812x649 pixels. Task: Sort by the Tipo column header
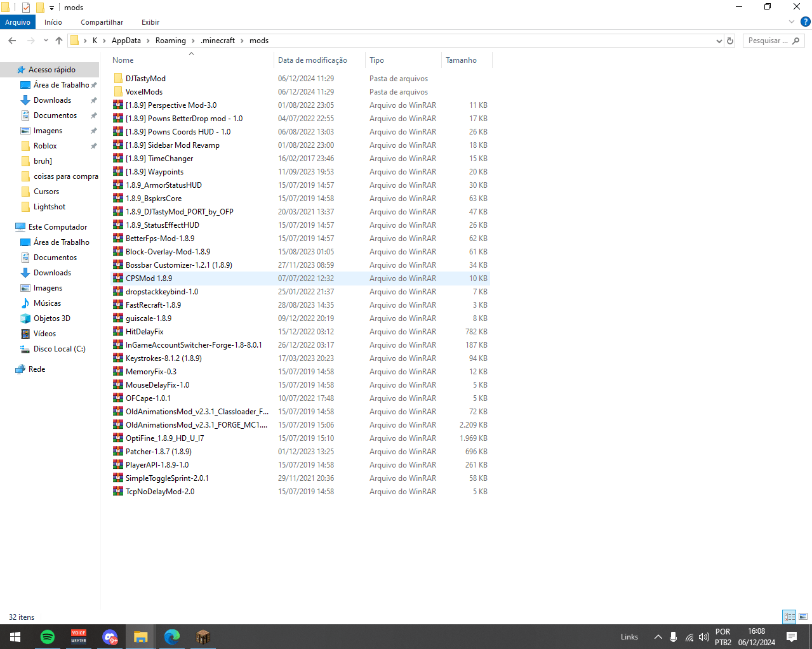click(x=403, y=60)
